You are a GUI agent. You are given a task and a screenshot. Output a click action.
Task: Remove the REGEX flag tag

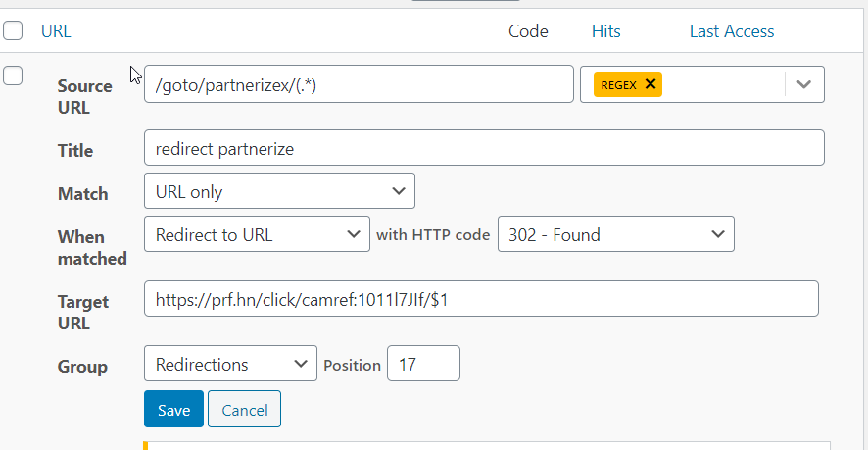click(651, 84)
